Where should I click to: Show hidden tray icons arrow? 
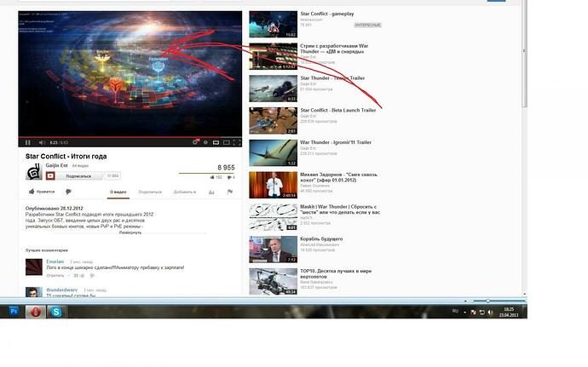click(465, 312)
